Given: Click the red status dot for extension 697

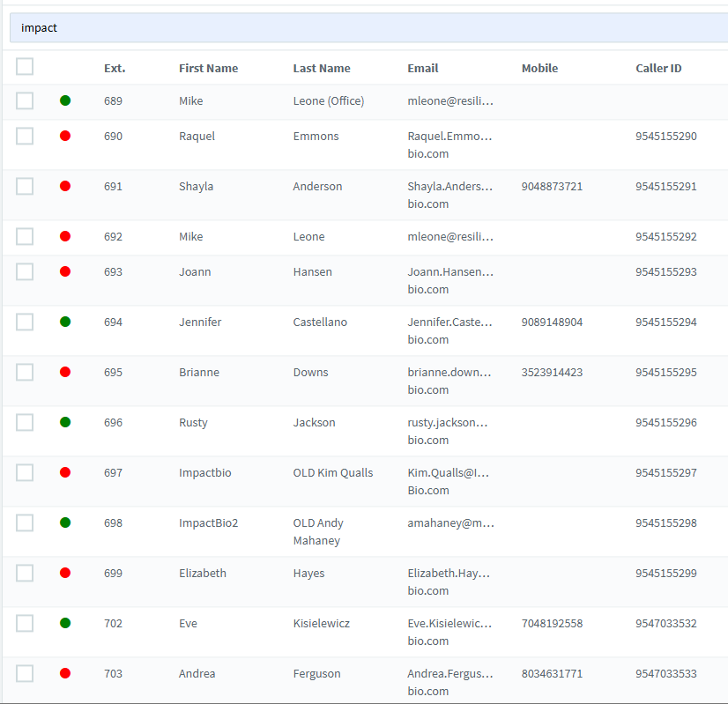Looking at the screenshot, I should [65, 472].
